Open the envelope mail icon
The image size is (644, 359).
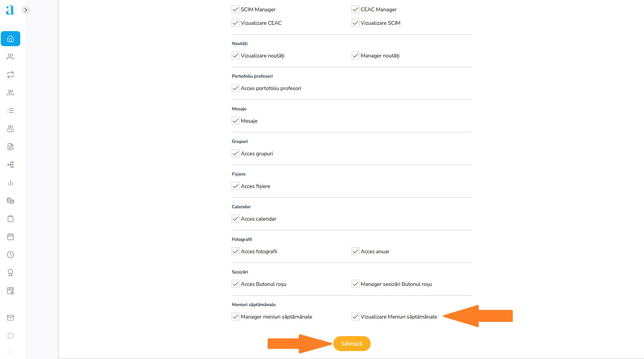click(x=10, y=318)
